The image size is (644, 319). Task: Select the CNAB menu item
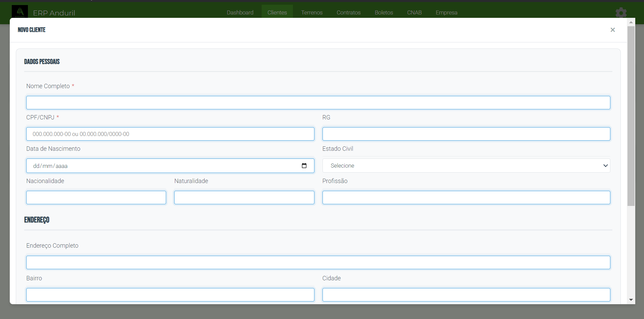coord(414,13)
